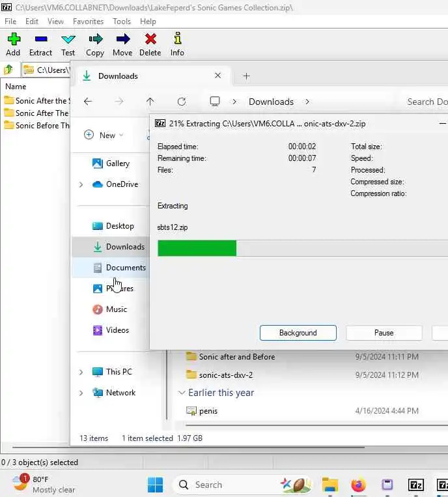Expand the This PC tree node
Screen dimensions: 448x497
pyautogui.click(x=81, y=372)
